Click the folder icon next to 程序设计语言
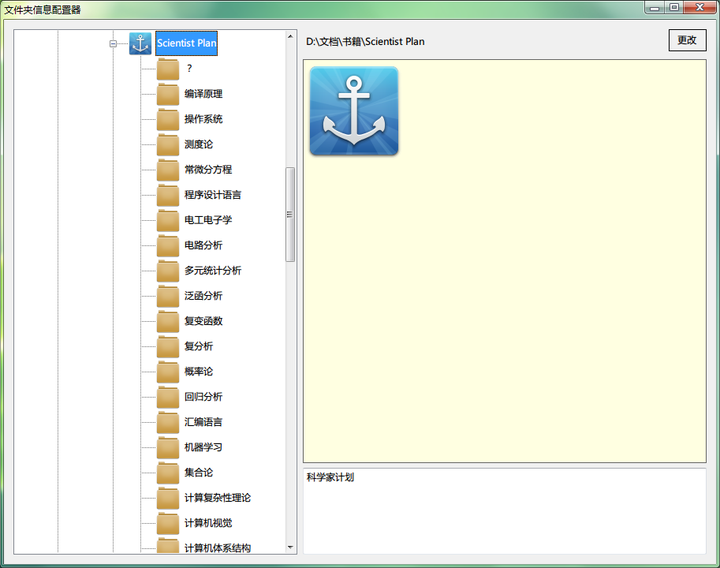Viewport: 720px width, 568px height. tap(168, 195)
